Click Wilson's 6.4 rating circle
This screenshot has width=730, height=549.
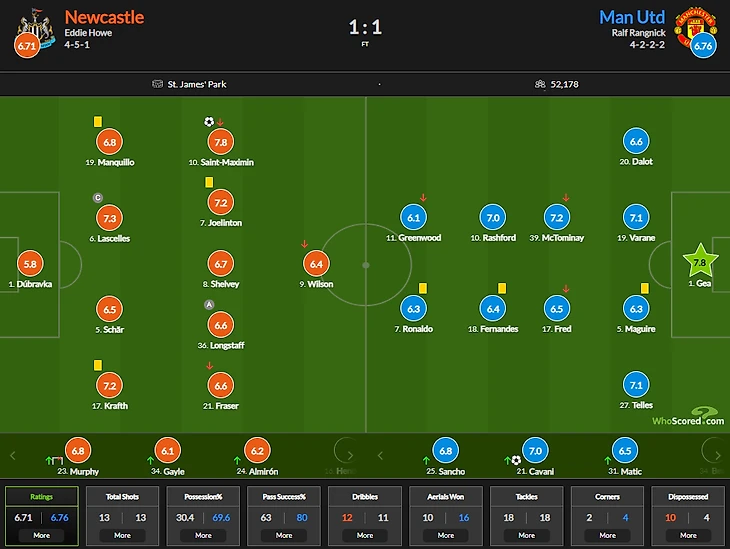(x=318, y=264)
